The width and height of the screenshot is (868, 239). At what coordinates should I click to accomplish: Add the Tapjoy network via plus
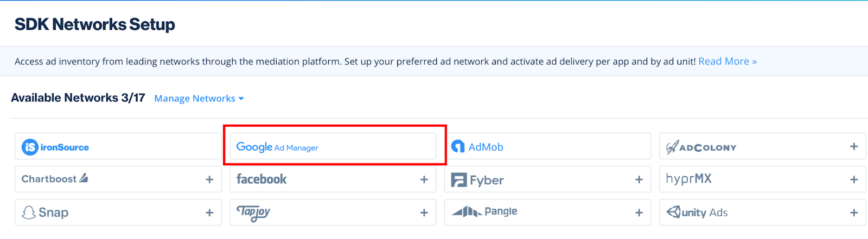[424, 212]
